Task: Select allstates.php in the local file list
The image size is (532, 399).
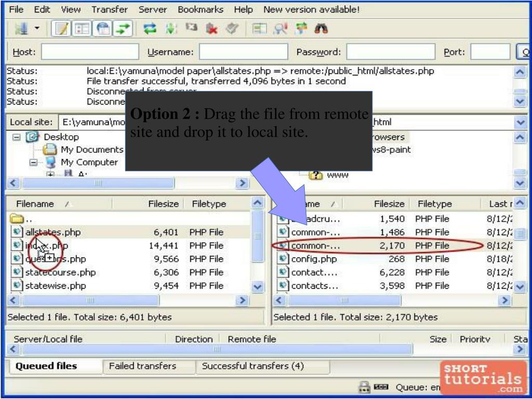Action: (x=53, y=233)
